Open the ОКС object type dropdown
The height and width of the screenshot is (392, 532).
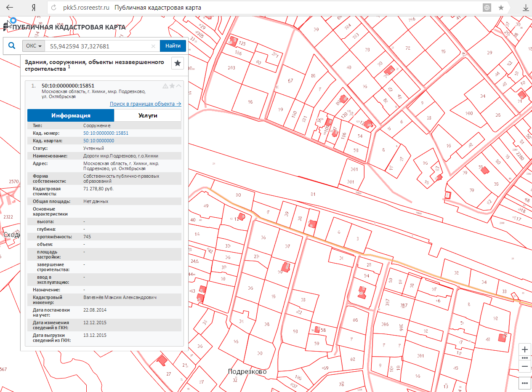pos(34,46)
